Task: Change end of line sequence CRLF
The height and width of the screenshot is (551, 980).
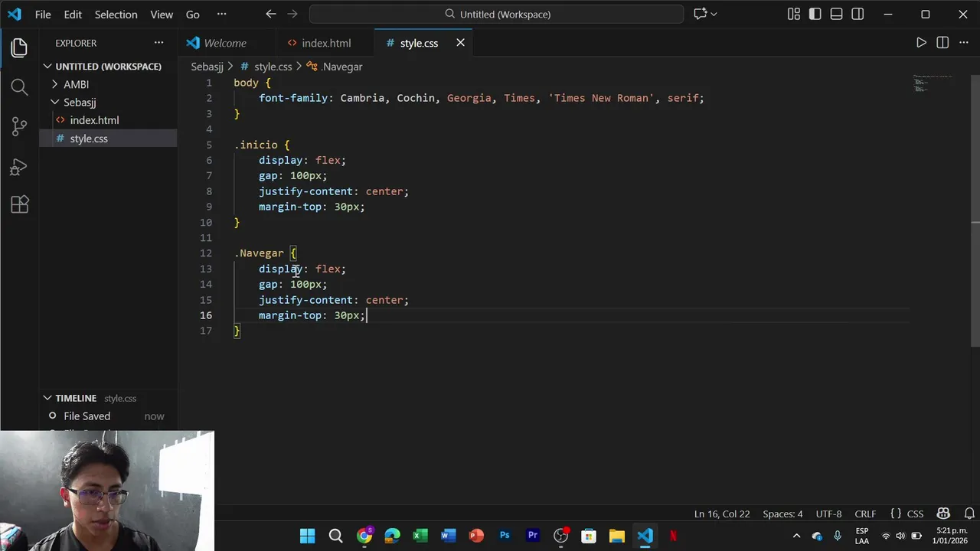Action: click(865, 514)
